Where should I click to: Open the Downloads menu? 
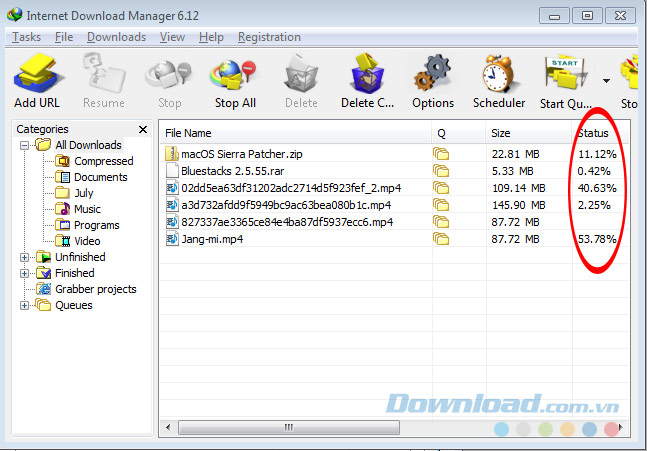[116, 37]
